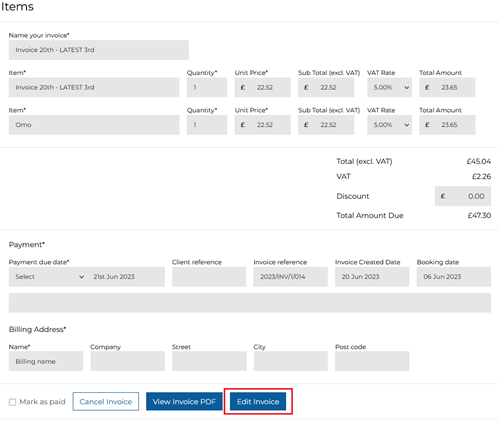Select the Omo item name field
The height and width of the screenshot is (424, 502).
pyautogui.click(x=94, y=125)
